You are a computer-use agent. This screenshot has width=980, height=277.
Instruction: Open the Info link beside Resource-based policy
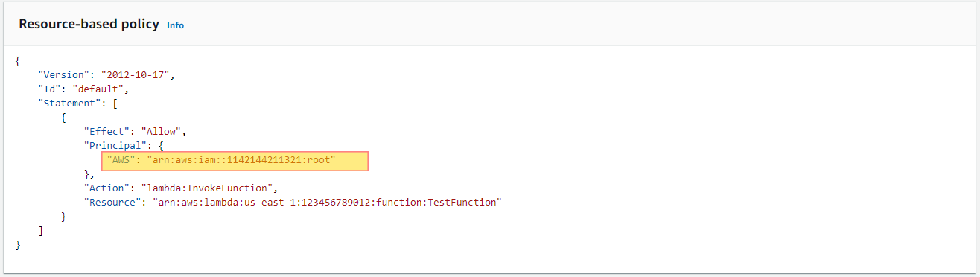[x=175, y=25]
